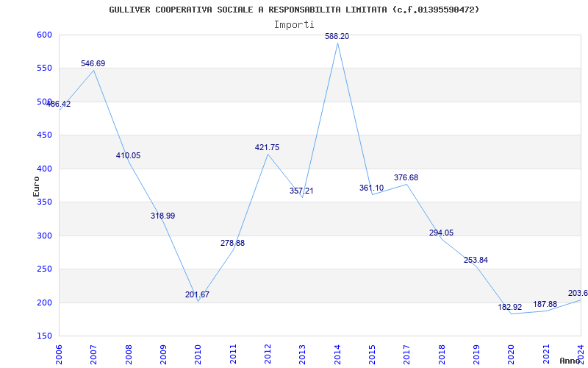Click the 550 y-axis tick label
The width and height of the screenshot is (588, 368).
(44, 68)
